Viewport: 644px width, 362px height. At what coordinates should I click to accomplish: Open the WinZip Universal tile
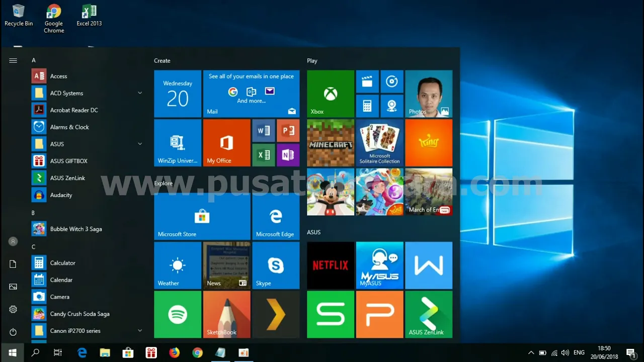[x=178, y=143]
